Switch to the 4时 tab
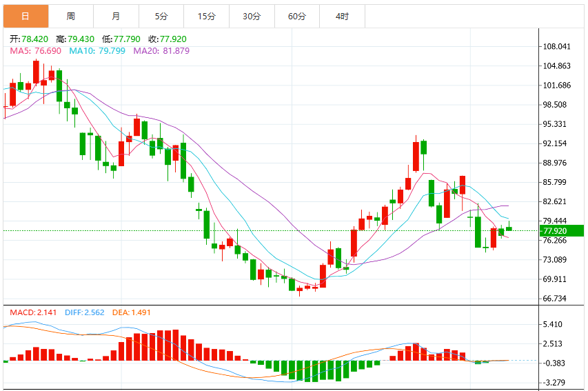588x391 pixels. (343, 16)
